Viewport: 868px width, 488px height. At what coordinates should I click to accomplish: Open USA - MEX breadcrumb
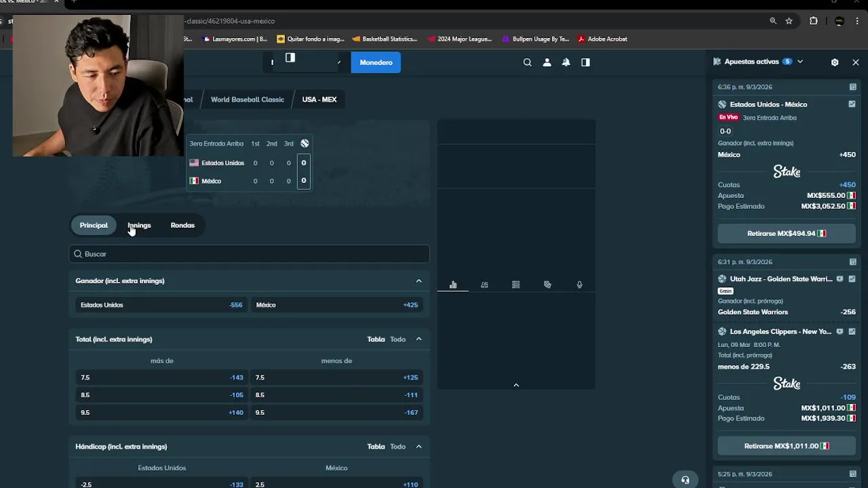point(319,100)
